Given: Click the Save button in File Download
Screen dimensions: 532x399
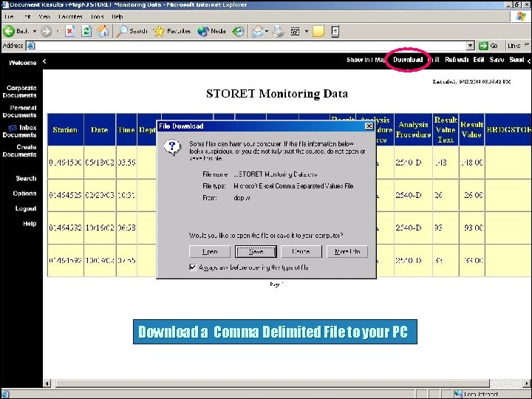Looking at the screenshot, I should (256, 252).
